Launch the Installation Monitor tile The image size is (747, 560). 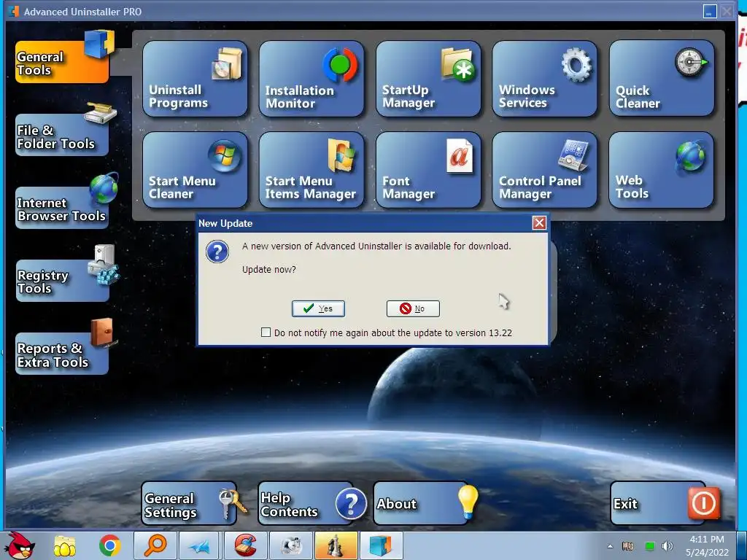311,79
